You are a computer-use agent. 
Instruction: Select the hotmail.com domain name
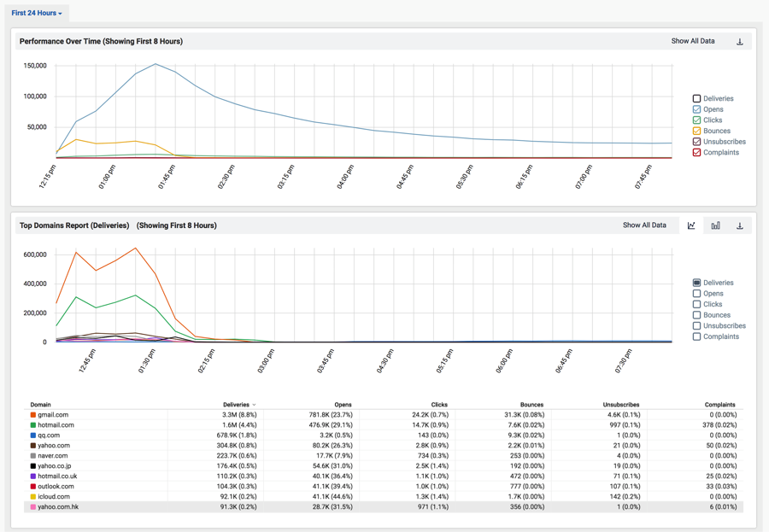pyautogui.click(x=56, y=425)
